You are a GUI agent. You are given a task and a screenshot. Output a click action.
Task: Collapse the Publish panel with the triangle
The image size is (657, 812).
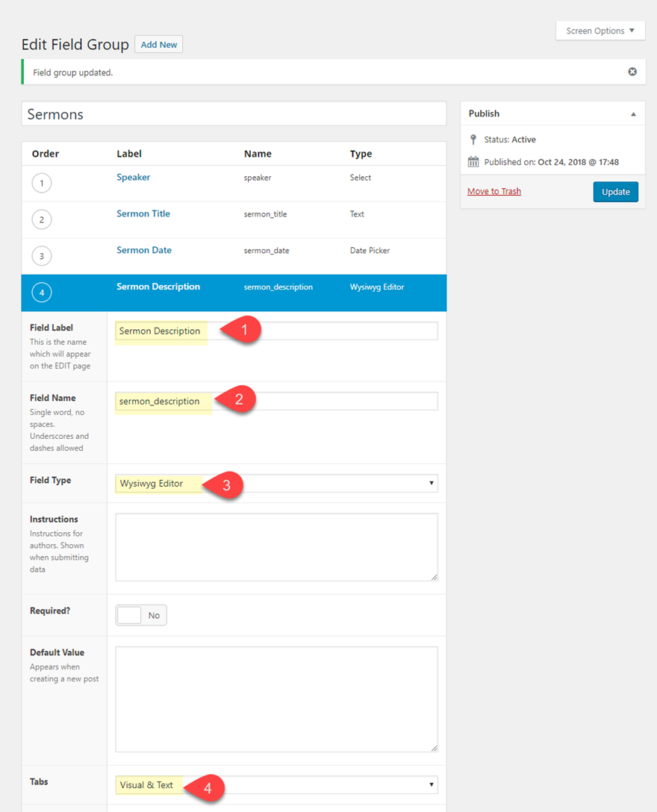[633, 114]
